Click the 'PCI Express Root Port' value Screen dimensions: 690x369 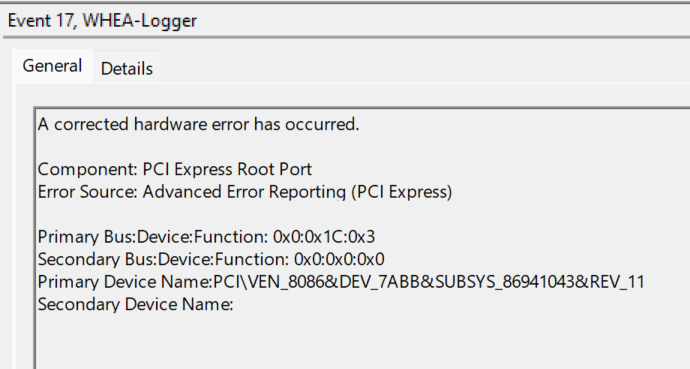(x=227, y=169)
